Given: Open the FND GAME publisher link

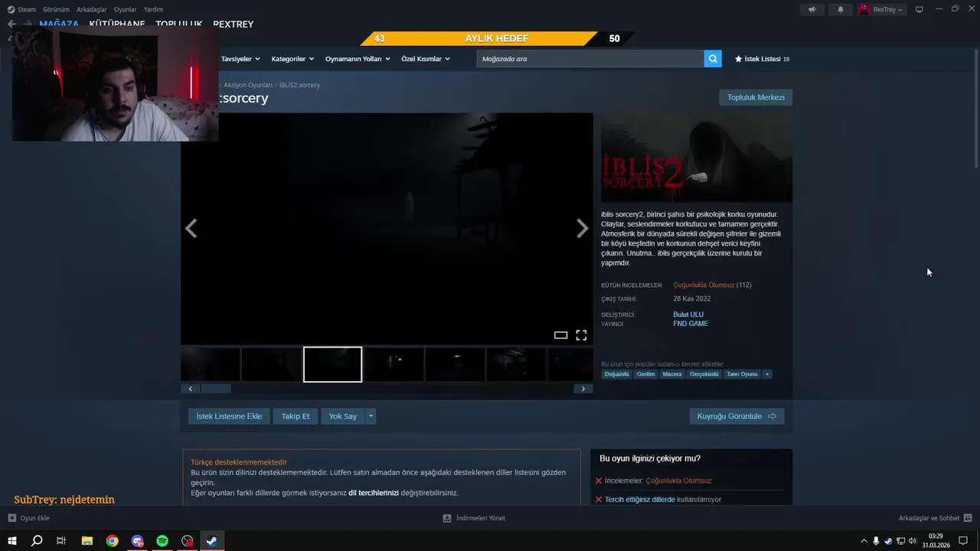Looking at the screenshot, I should [x=691, y=324].
